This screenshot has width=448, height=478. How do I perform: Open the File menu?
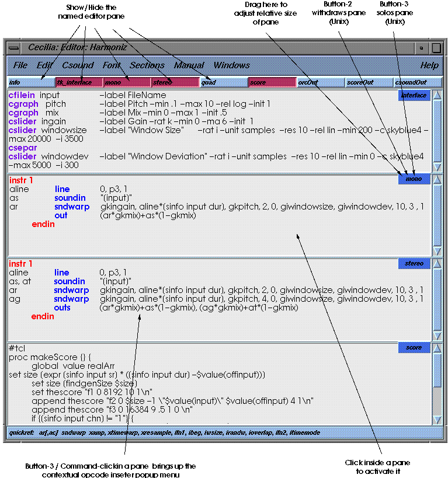point(20,65)
